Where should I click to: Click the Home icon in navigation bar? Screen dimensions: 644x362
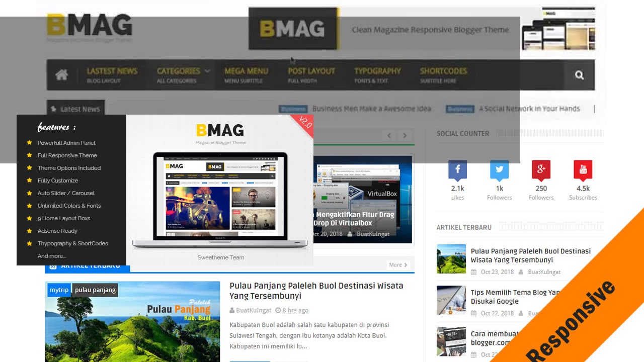pos(62,75)
